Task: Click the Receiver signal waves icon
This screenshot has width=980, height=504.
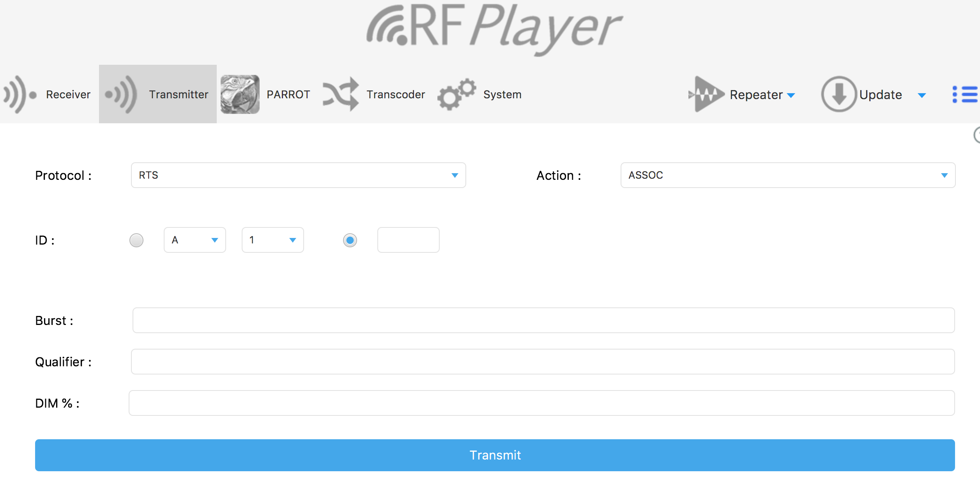Action: [20, 94]
